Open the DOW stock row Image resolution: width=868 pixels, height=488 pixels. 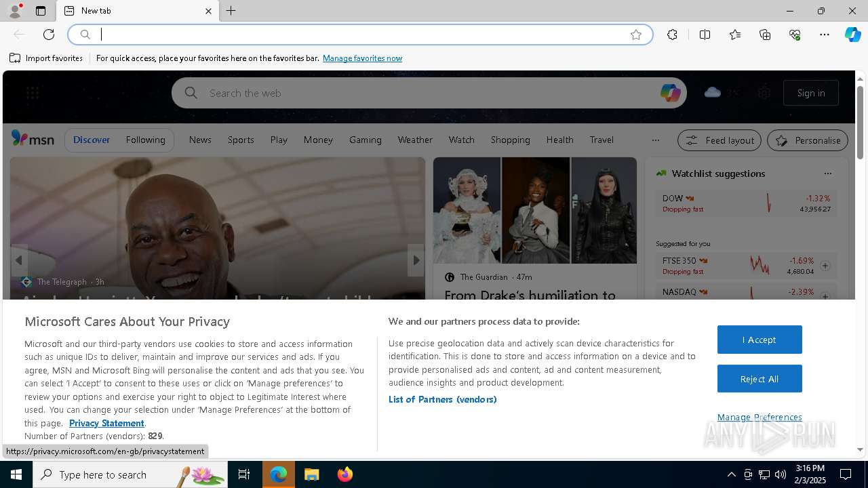tap(747, 203)
